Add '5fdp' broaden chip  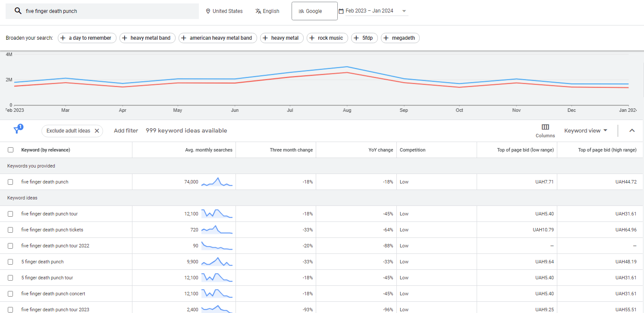(x=364, y=38)
